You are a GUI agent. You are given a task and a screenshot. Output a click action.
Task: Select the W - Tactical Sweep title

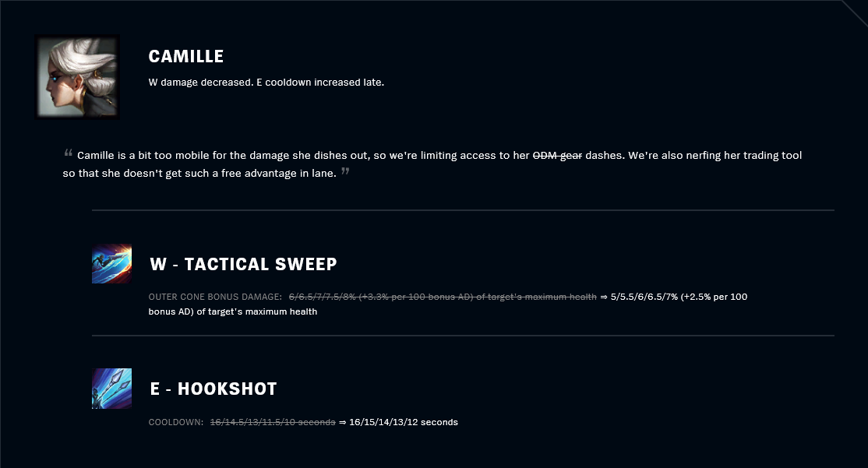click(x=243, y=265)
